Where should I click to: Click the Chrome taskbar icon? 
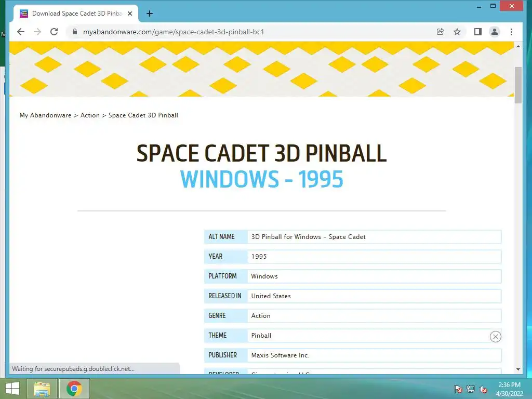[x=74, y=389]
